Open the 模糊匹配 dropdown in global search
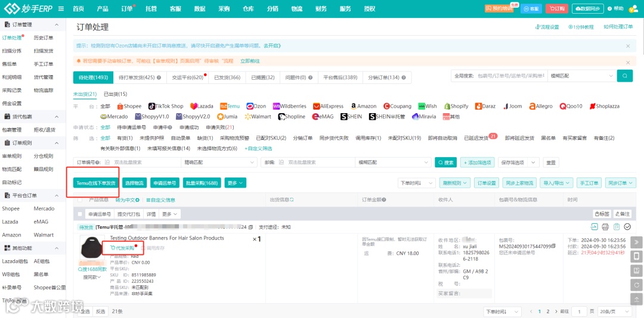The width and height of the screenshot is (644, 318). (x=583, y=76)
